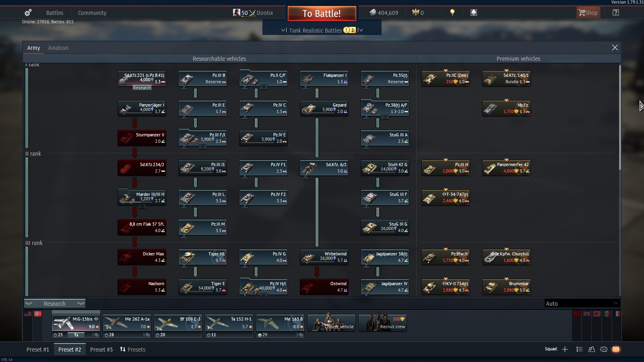644x362 pixels.
Task: Select the Jagdpanzer 38(t) vehicle
Action: tap(385, 257)
